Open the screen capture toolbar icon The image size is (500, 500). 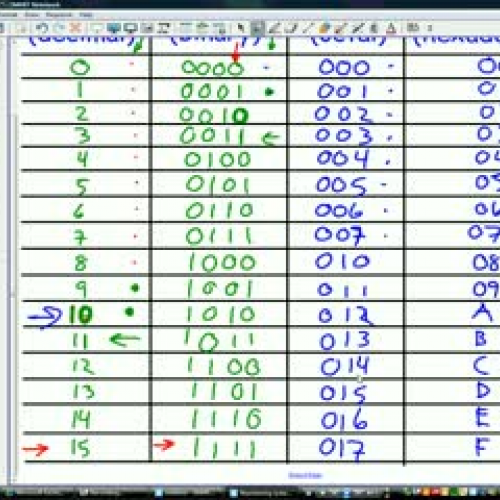(x=148, y=28)
